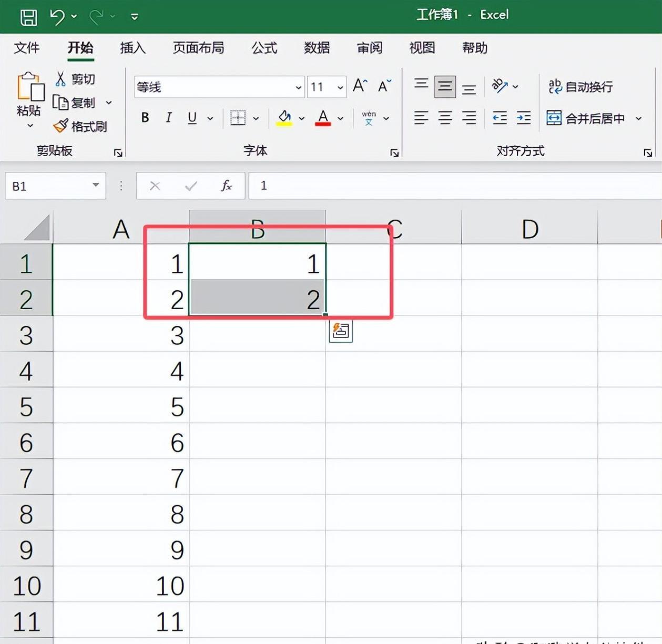The image size is (662, 644).
Task: Click the wén phonetic guide icon
Action: pyautogui.click(x=369, y=118)
